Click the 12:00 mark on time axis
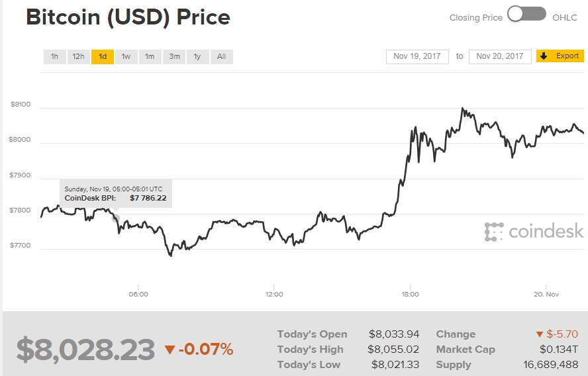This screenshot has width=588, height=376. [x=274, y=294]
